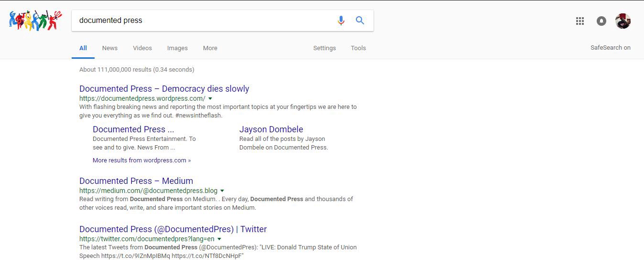Open the notifications bell

[x=601, y=21]
